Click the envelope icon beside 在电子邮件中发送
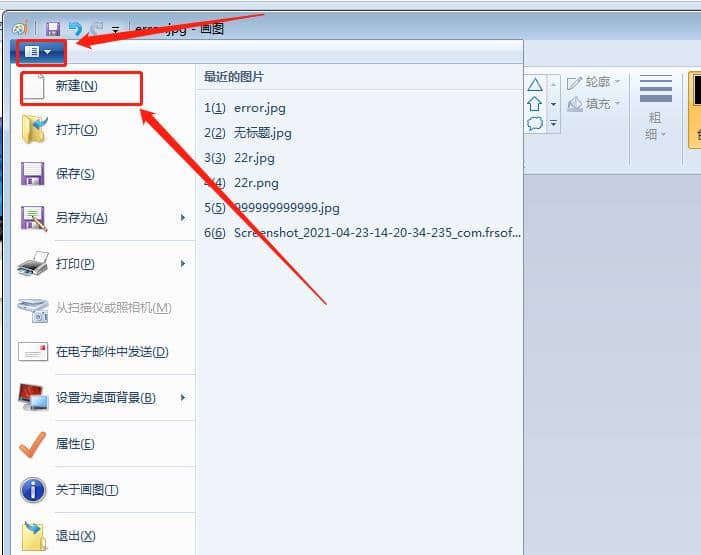This screenshot has height=555, width=701. coord(33,352)
